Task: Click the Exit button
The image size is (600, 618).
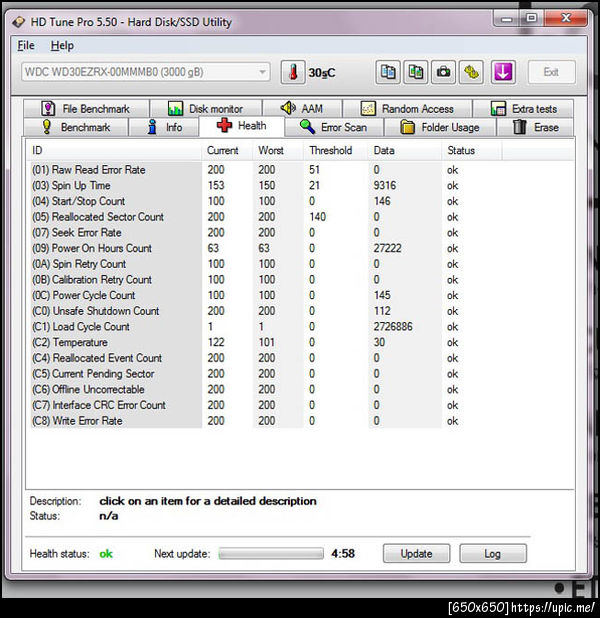Action: tap(551, 72)
